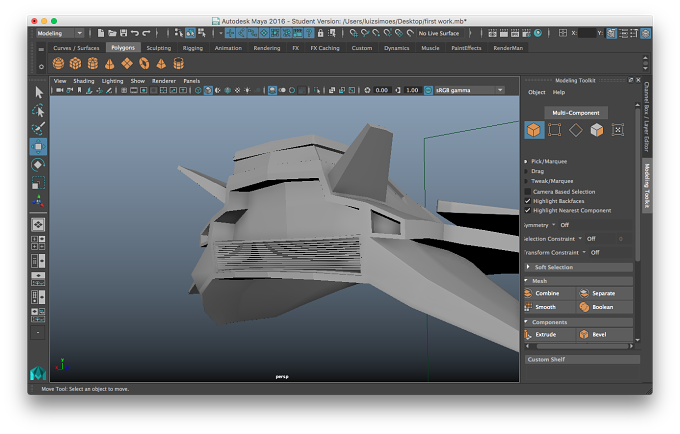Click the Smooth mesh button

(x=549, y=307)
